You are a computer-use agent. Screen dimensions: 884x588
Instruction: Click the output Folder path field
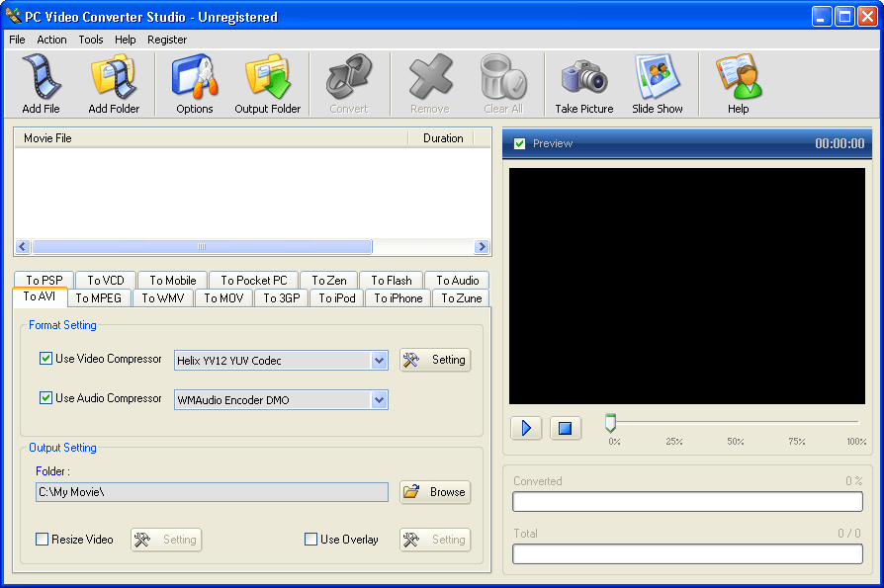click(x=212, y=492)
